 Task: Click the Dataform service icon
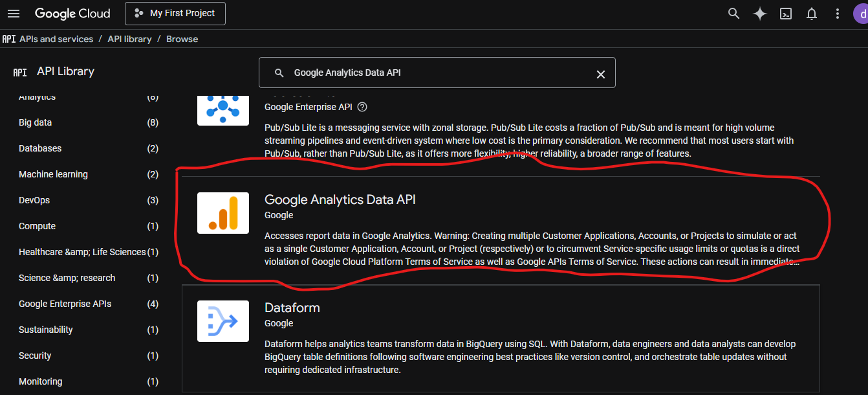[222, 321]
